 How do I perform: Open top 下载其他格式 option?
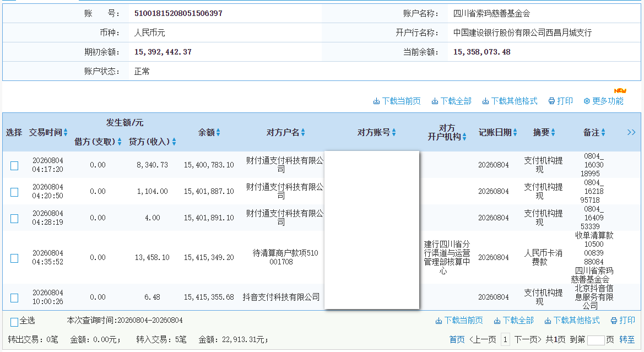pos(510,101)
